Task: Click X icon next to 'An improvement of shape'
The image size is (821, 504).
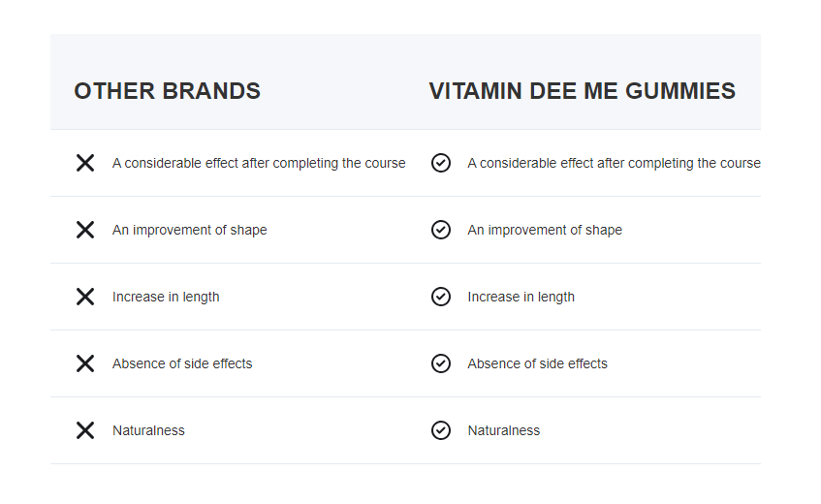Action: 85,230
